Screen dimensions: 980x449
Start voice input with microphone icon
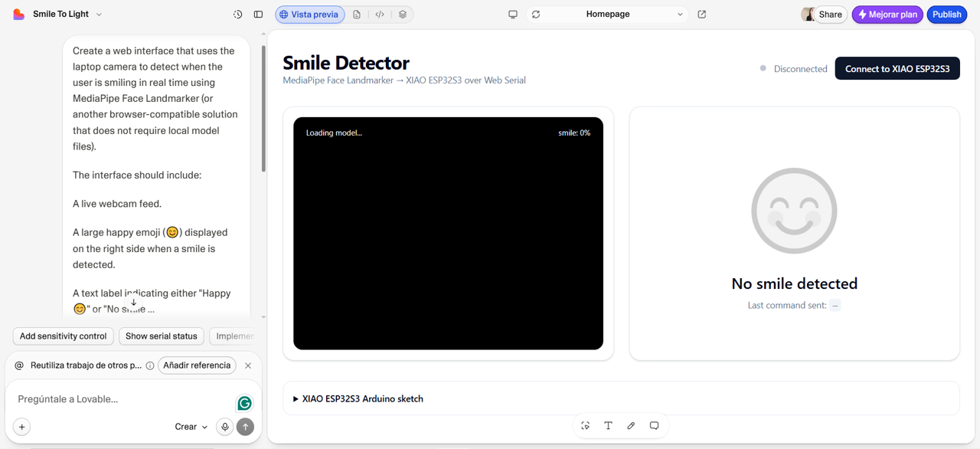coord(225,427)
